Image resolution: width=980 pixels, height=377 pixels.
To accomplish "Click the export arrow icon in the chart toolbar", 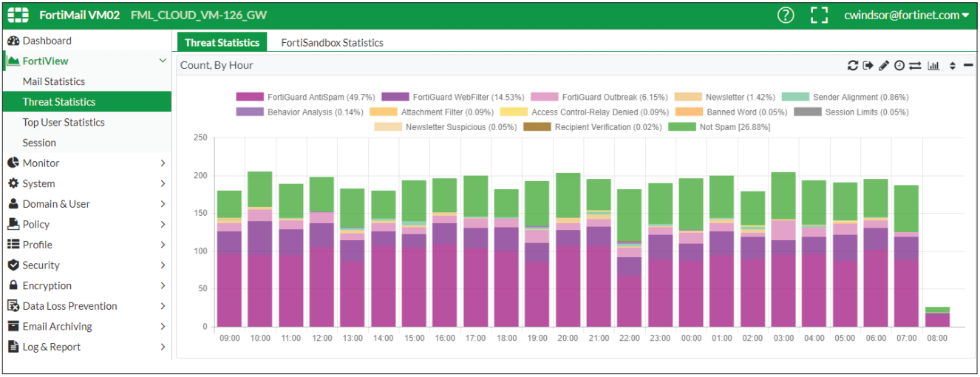I will click(868, 66).
